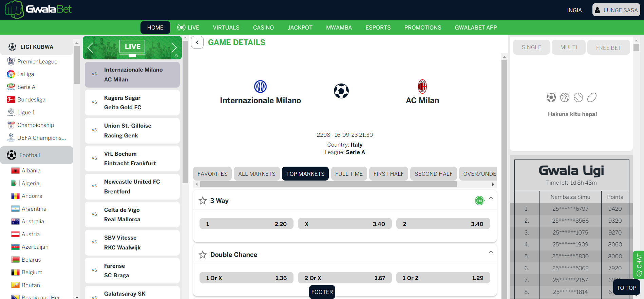Click the live broadcast icon next to LIVE

(x=181, y=27)
